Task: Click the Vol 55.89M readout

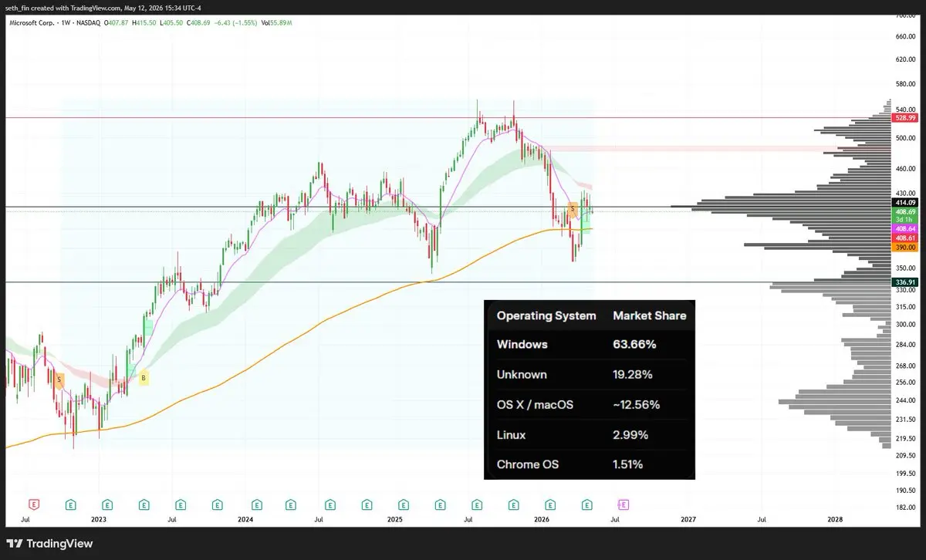Action: [x=276, y=23]
